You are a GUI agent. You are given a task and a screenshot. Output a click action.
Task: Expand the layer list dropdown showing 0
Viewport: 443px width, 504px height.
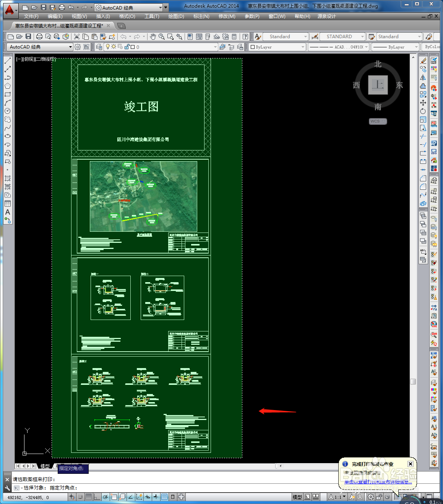point(216,47)
